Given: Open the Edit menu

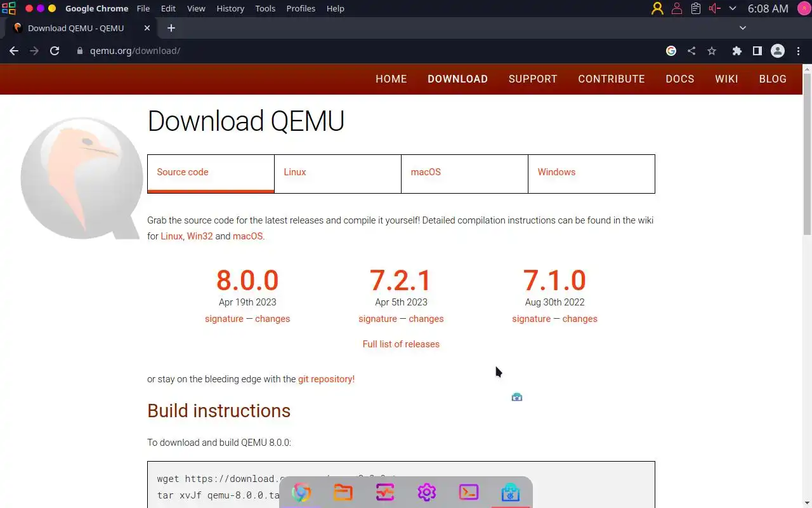Looking at the screenshot, I should [x=168, y=8].
